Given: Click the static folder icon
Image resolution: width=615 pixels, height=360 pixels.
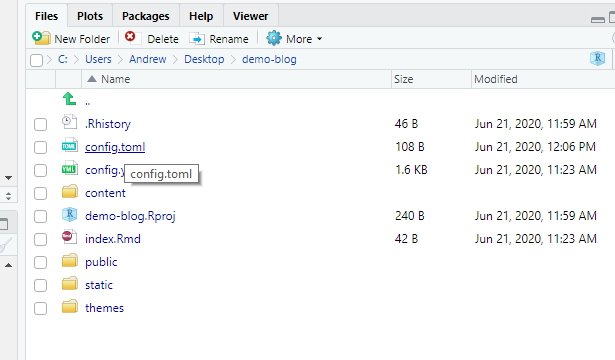Looking at the screenshot, I should click(70, 284).
